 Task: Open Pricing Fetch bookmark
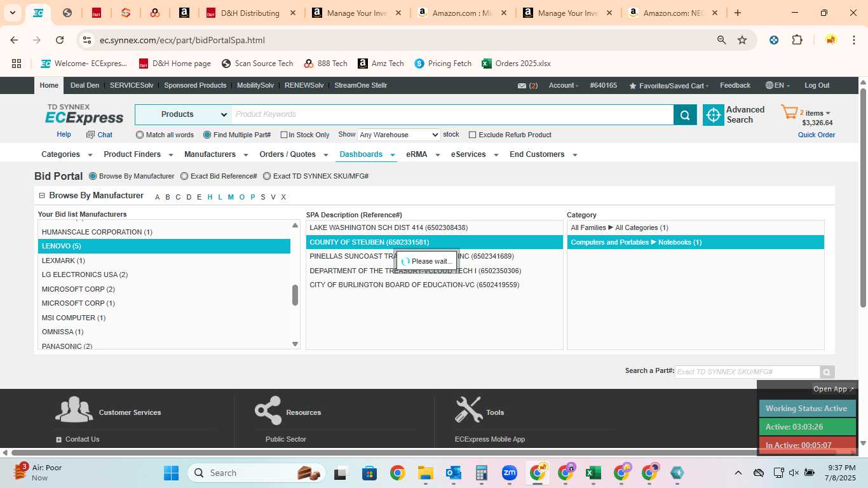(443, 64)
